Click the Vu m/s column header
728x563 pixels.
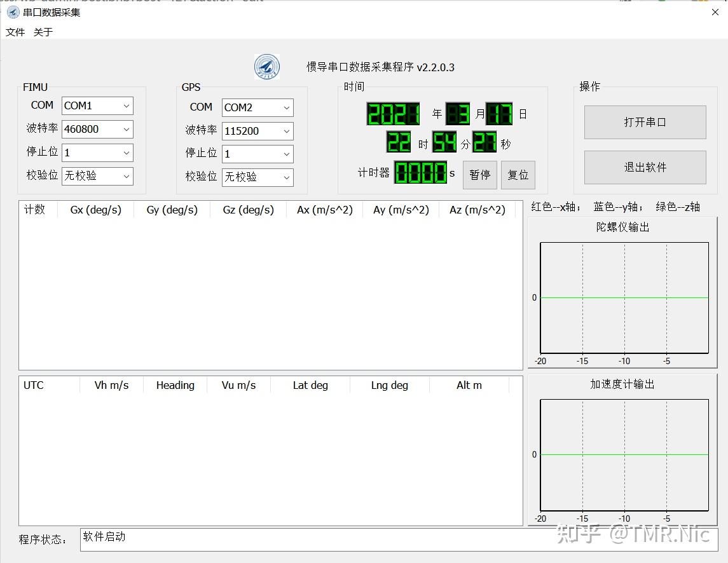click(238, 385)
